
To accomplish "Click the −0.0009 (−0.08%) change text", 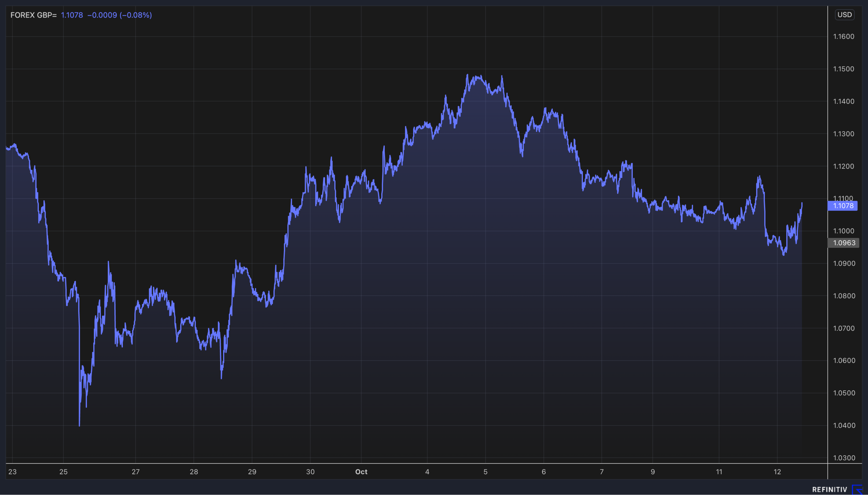I will pyautogui.click(x=120, y=15).
